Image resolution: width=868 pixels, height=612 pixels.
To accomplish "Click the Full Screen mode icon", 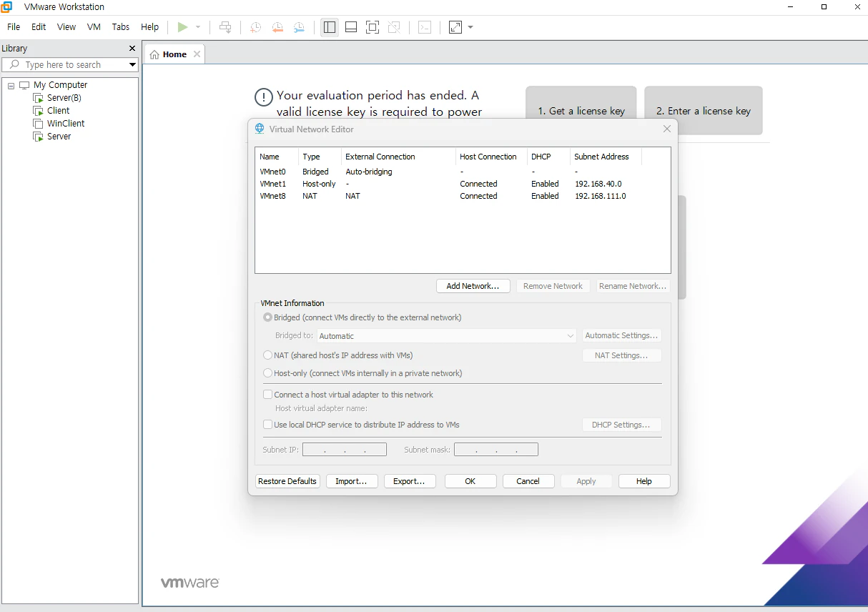I will tap(373, 27).
